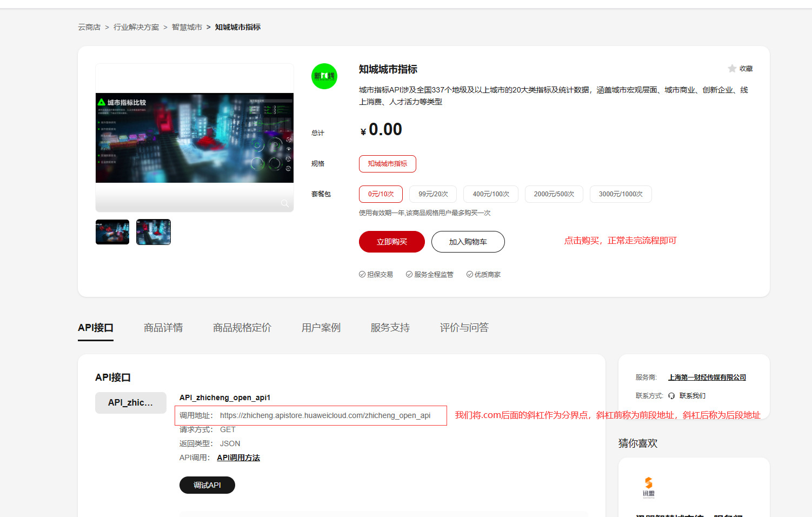Click the 联系方式: label
The image size is (812, 517).
(649, 396)
